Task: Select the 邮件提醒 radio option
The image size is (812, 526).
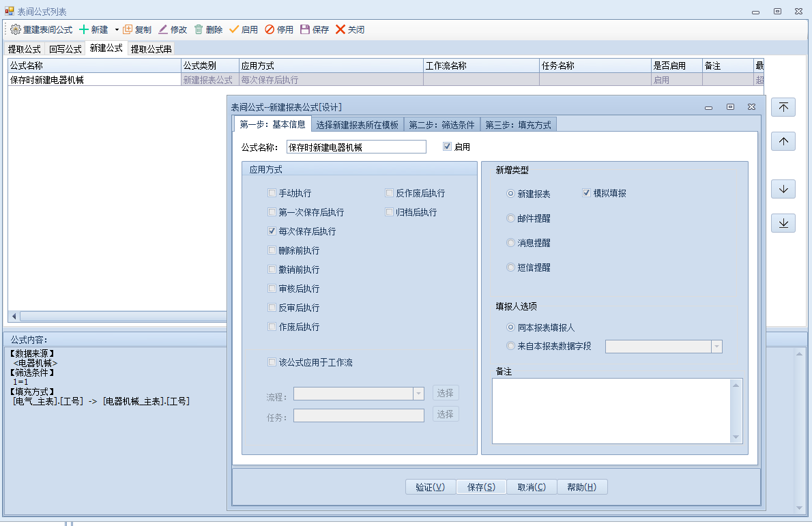Action: [x=510, y=218]
